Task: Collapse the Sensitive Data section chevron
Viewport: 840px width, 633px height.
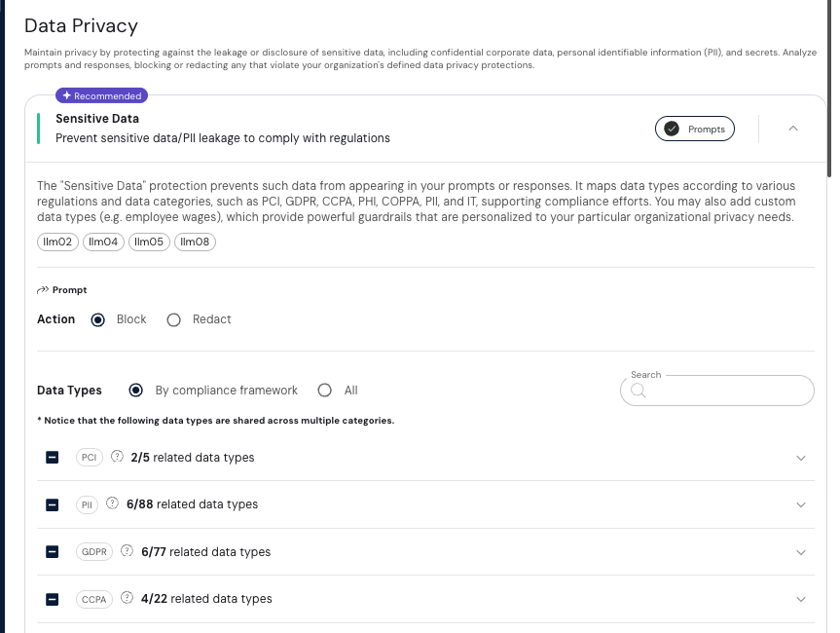Action: [793, 129]
